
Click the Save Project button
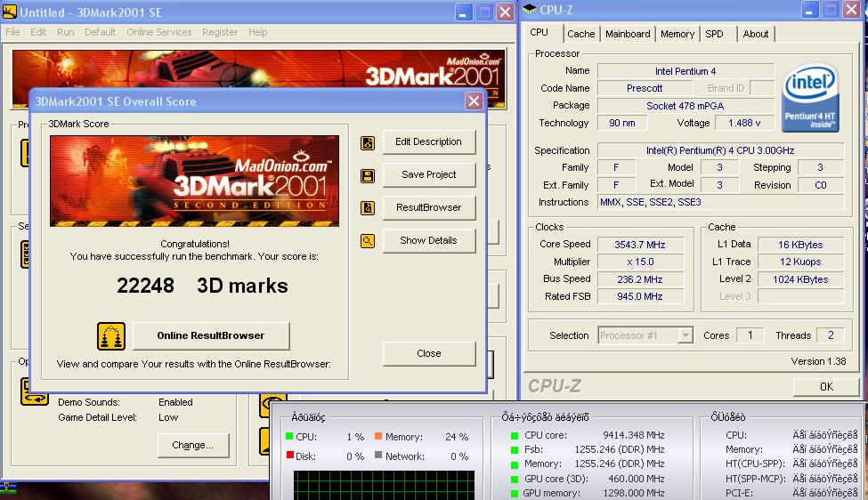428,174
